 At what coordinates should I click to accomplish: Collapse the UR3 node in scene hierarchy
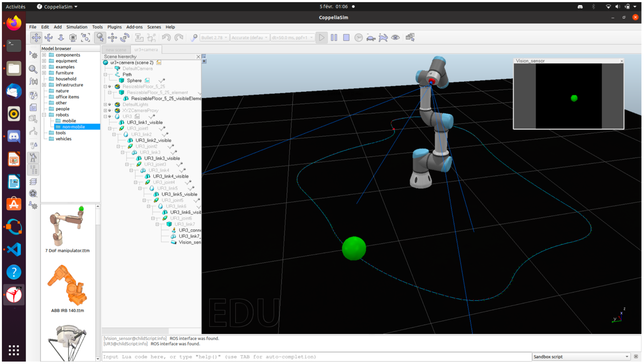click(105, 117)
